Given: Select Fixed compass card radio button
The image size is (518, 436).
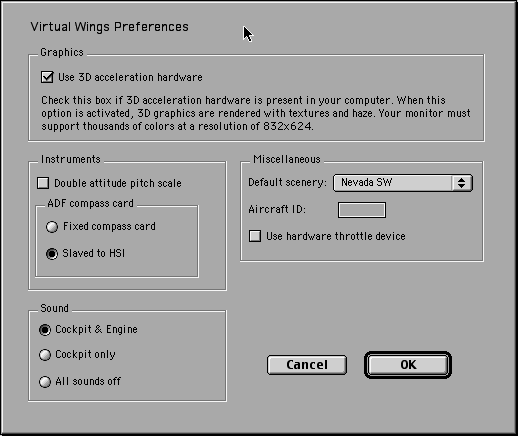Looking at the screenshot, I should [x=52, y=227].
